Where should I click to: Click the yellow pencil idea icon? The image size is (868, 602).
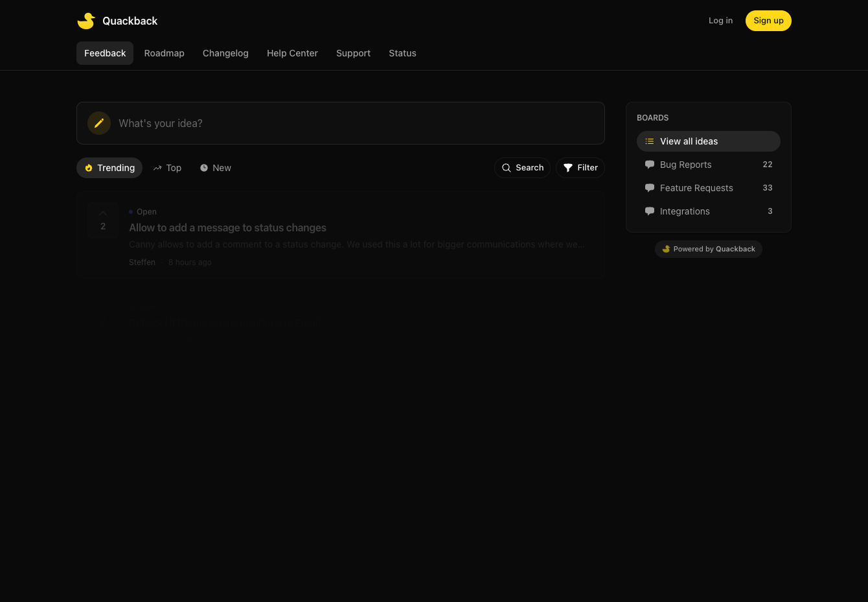(99, 123)
